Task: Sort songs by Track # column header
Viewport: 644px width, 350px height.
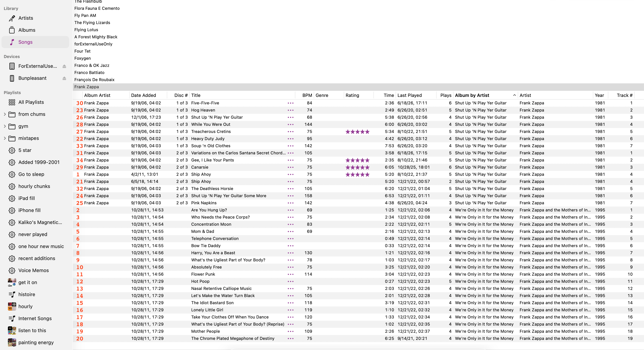Action: pos(621,95)
